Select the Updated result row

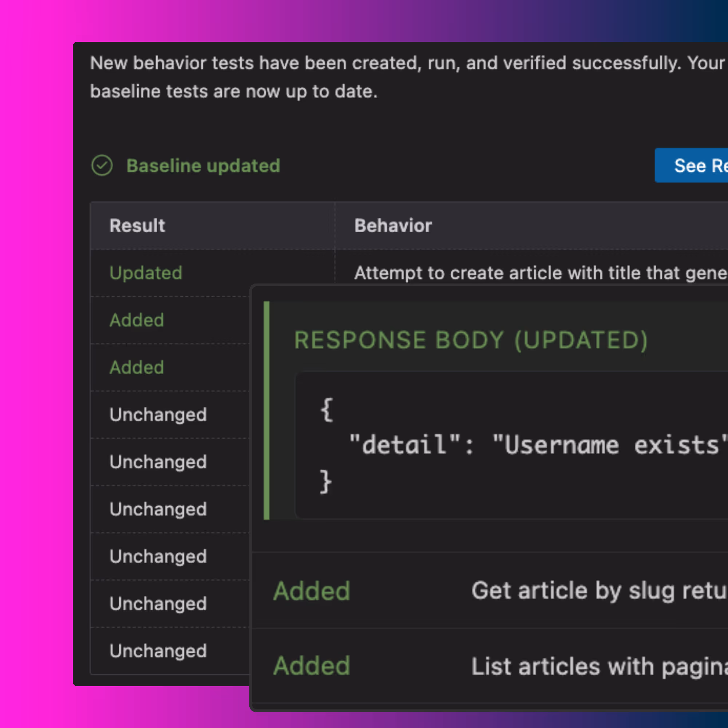[146, 273]
